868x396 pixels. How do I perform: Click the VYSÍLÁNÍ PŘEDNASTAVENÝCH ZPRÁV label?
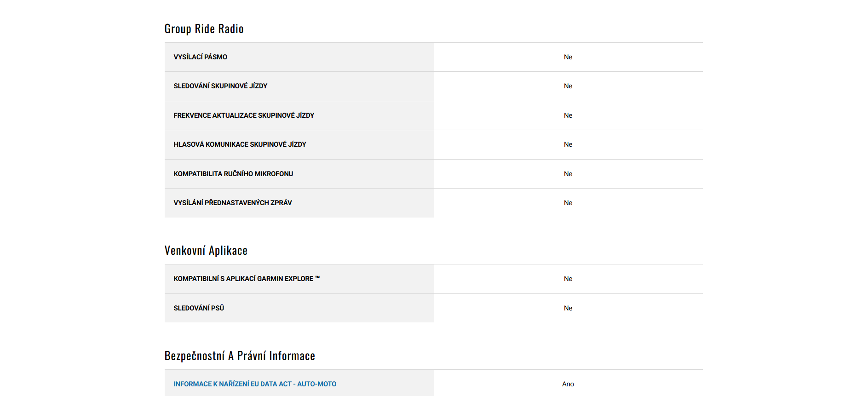pyautogui.click(x=232, y=203)
